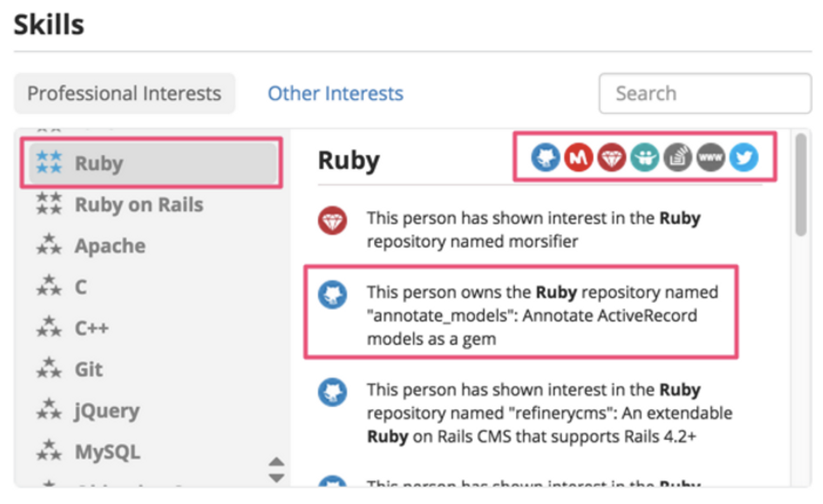Select the C++ skill entry
Image resolution: width=823 pixels, height=504 pixels.
pyautogui.click(x=91, y=328)
